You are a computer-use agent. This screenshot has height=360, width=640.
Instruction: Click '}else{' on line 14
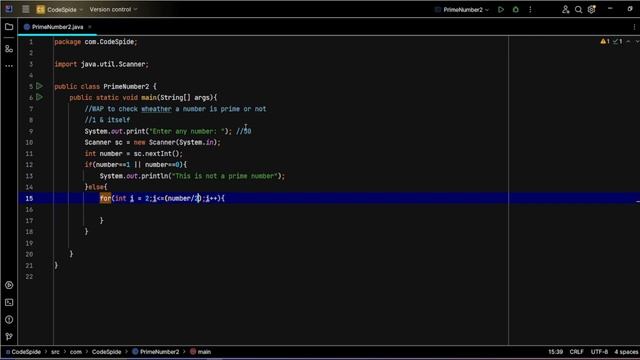tap(96, 187)
